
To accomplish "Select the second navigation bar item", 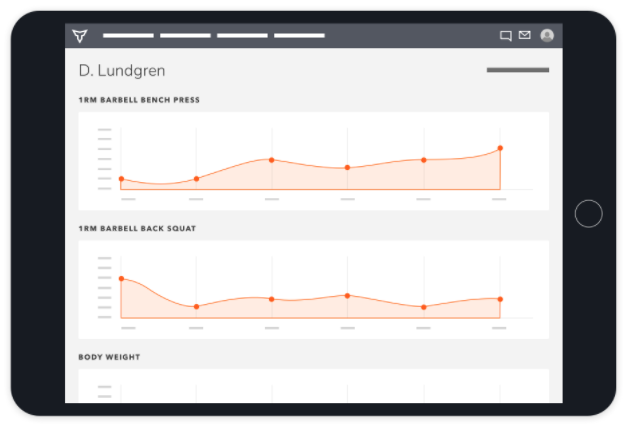I will coord(185,36).
